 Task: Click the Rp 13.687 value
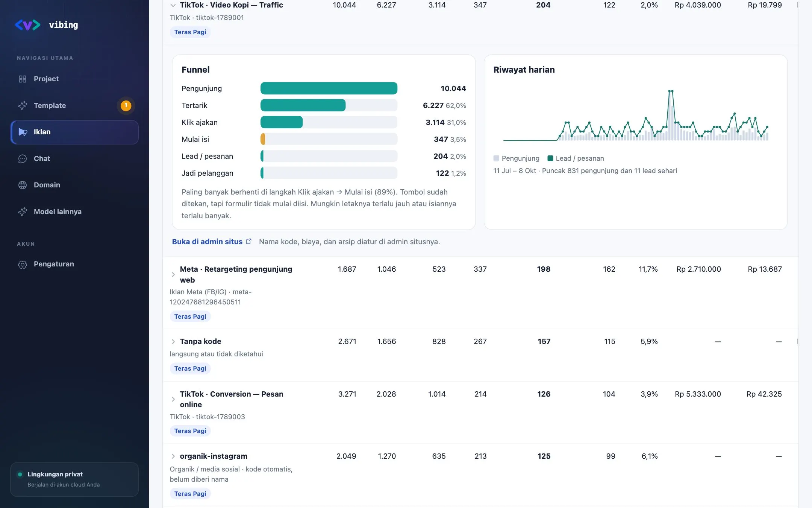(765, 269)
